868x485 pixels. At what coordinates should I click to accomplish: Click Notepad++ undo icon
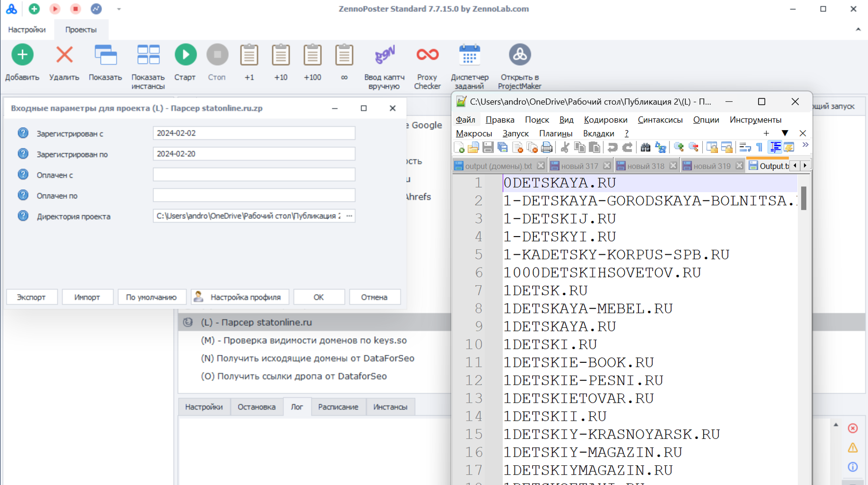(x=613, y=147)
